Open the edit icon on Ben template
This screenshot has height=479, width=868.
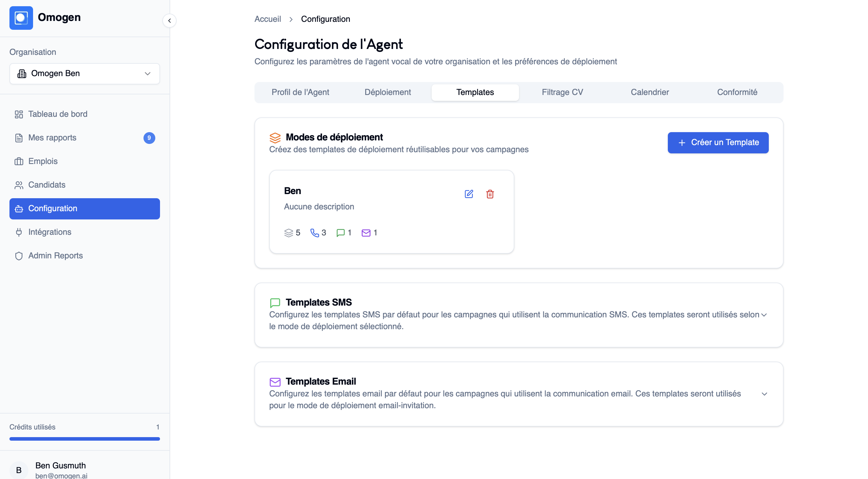[469, 194]
